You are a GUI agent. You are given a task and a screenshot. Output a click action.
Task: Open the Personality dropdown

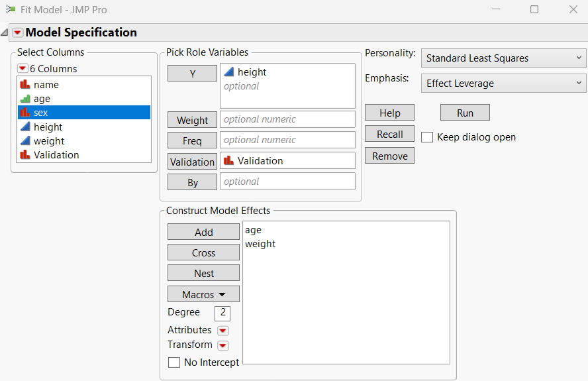(x=504, y=58)
